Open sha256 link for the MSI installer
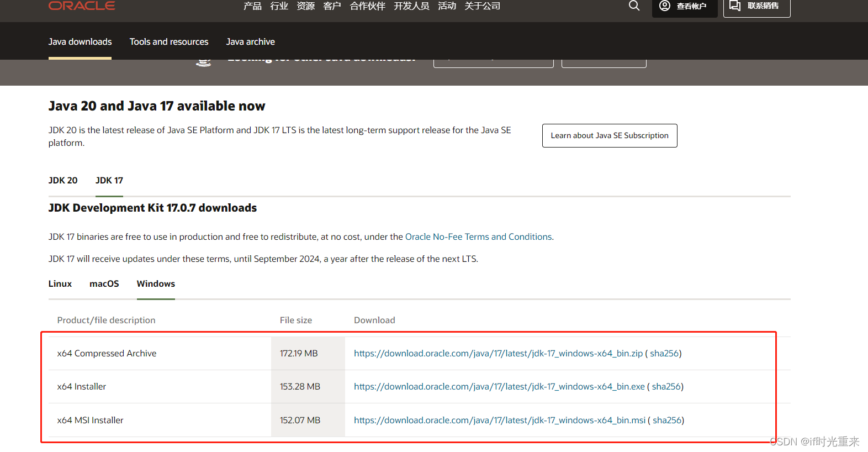Screen dimensions: 868x452 click(x=667, y=421)
